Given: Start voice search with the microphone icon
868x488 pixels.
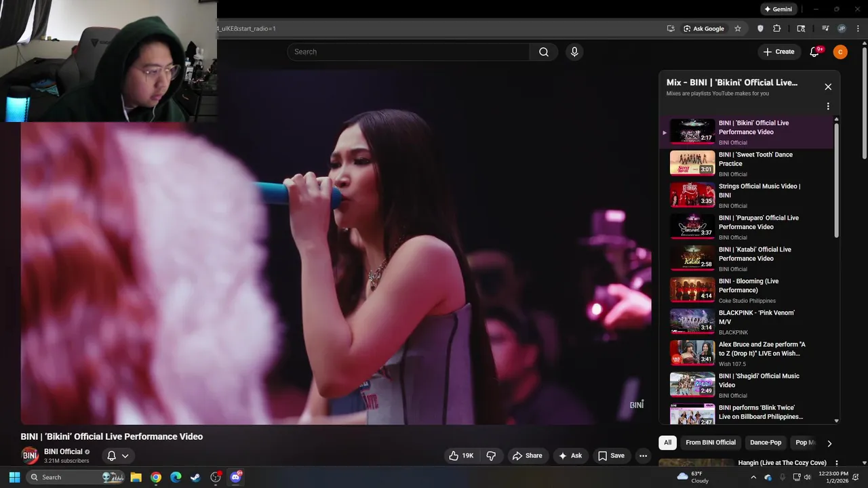Looking at the screenshot, I should point(574,52).
